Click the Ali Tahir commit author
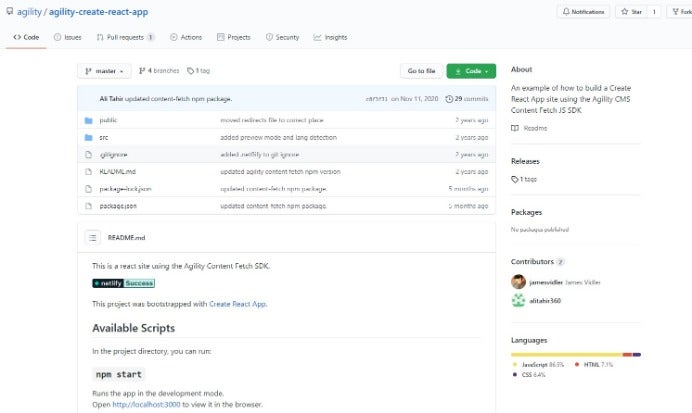Screen dimensions: 692x413 pos(111,99)
